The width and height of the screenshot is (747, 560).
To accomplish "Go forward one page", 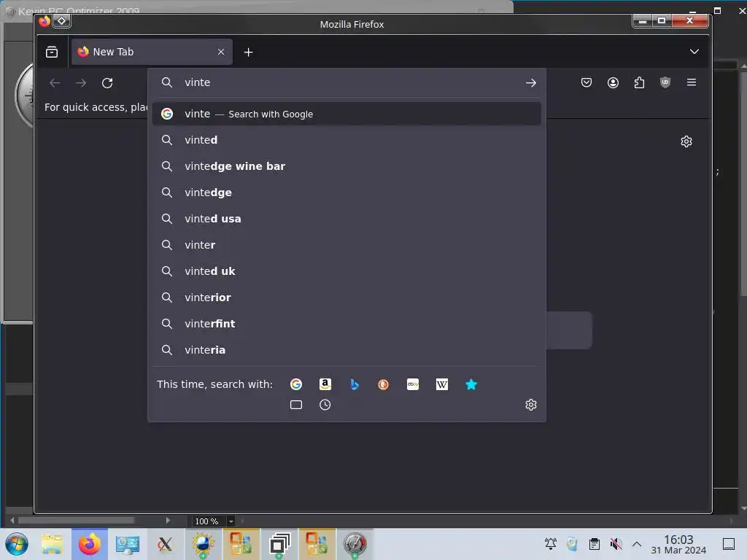I will coord(81,83).
